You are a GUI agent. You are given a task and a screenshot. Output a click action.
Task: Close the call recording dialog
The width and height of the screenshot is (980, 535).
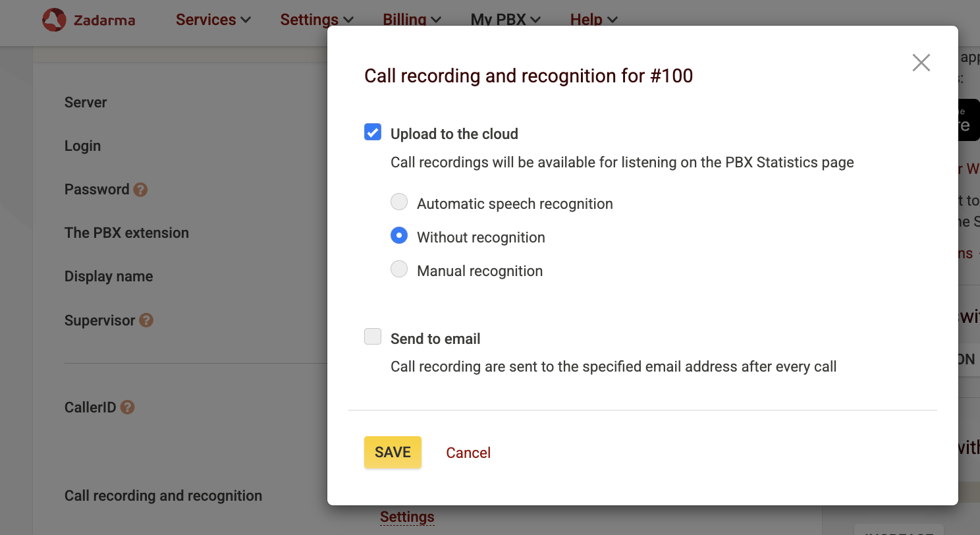click(x=921, y=63)
